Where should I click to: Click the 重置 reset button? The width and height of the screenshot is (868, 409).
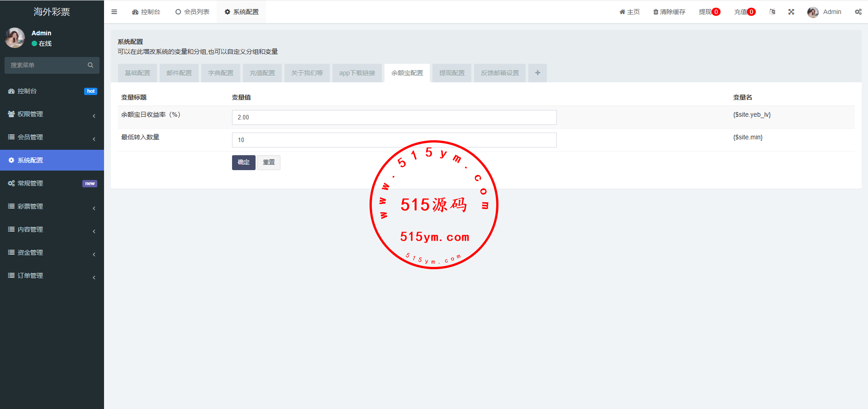(269, 162)
